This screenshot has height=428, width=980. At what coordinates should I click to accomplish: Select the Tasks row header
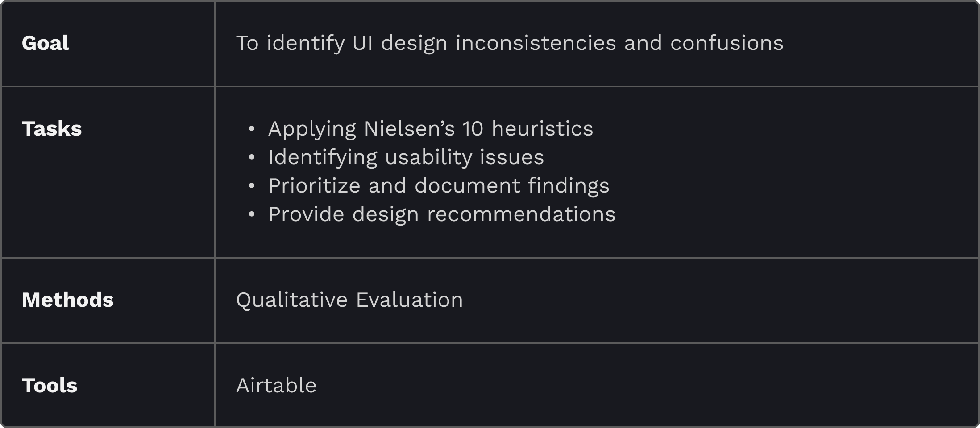pos(52,129)
